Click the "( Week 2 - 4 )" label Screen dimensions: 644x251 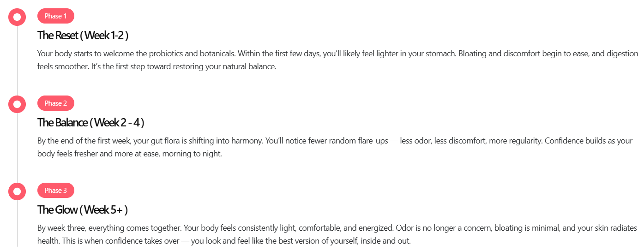117,122
